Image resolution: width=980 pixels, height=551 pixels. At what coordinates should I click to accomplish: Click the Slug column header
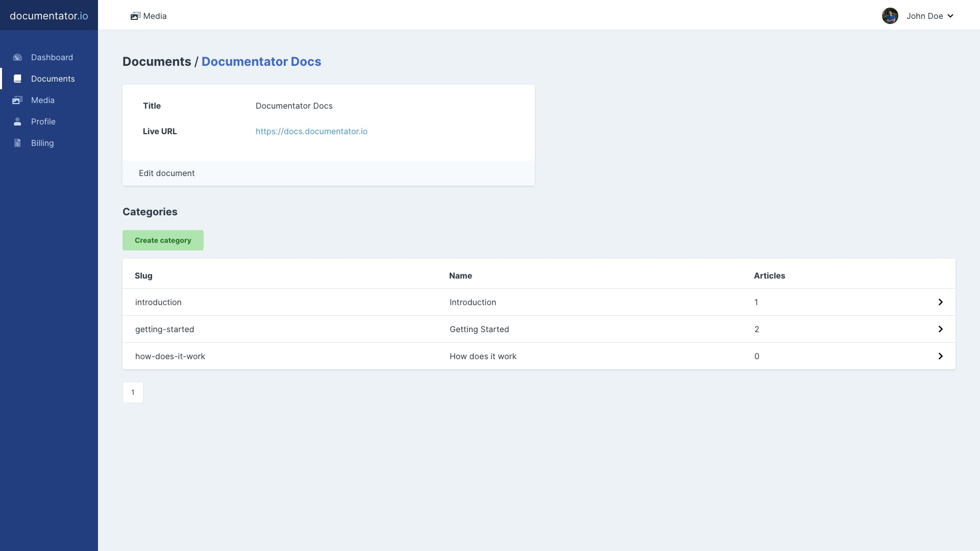click(x=143, y=276)
